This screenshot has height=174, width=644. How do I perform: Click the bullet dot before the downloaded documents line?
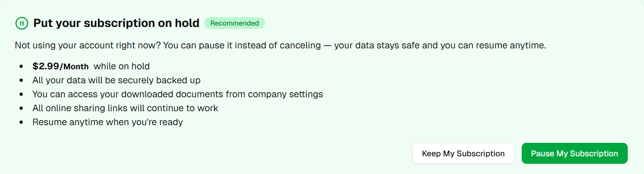click(21, 94)
